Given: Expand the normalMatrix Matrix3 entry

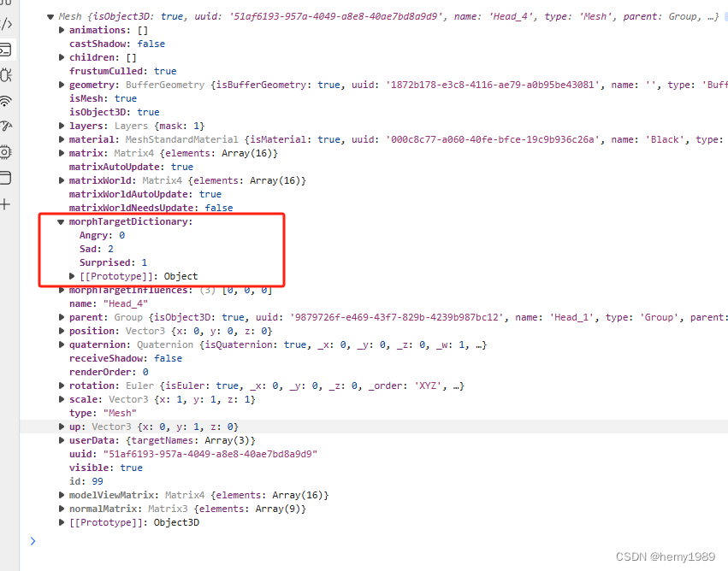Looking at the screenshot, I should [62, 509].
